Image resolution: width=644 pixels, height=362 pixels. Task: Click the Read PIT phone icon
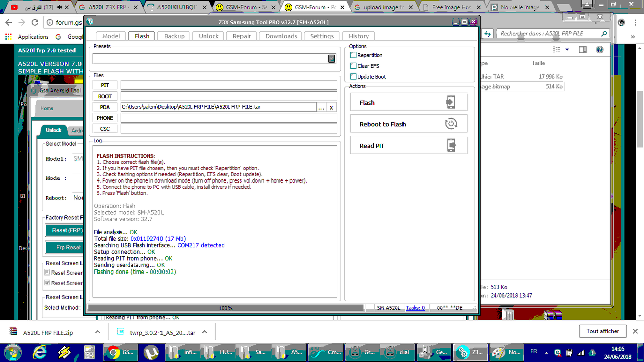(x=451, y=145)
